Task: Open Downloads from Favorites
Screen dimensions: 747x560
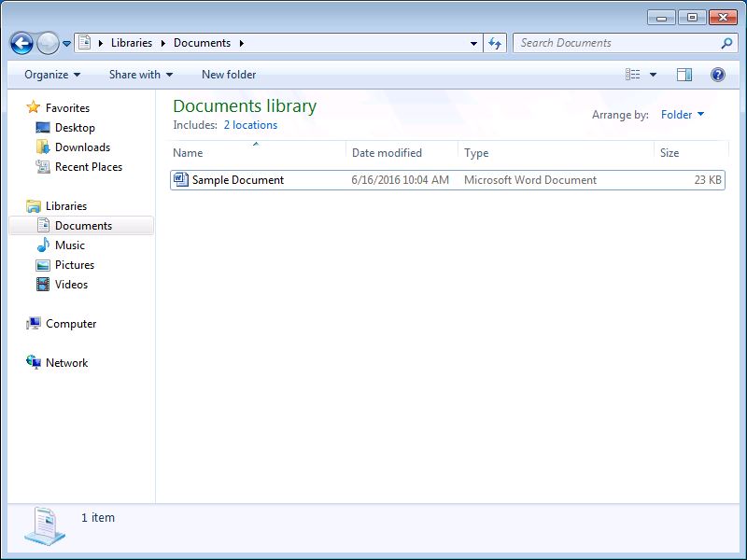Action: (x=82, y=147)
